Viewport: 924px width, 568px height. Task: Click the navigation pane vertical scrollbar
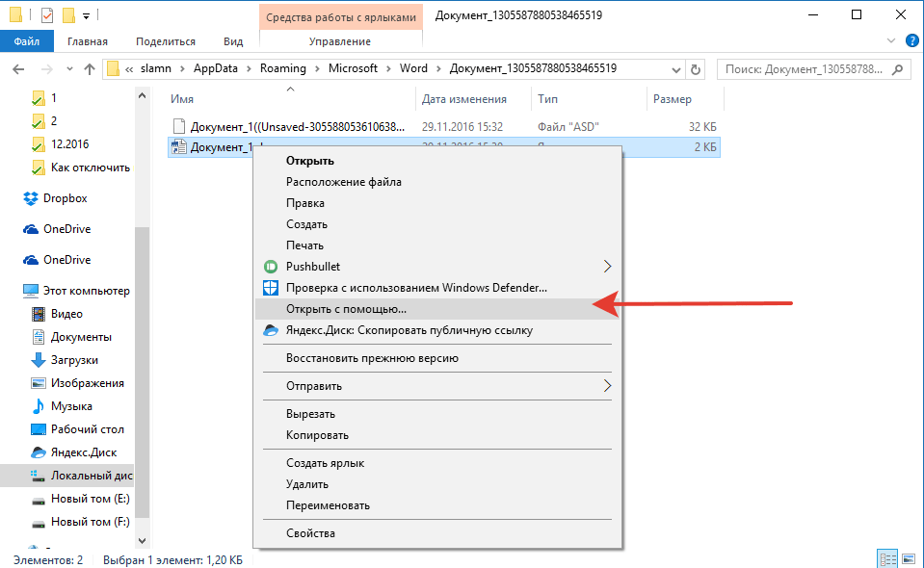143,337
